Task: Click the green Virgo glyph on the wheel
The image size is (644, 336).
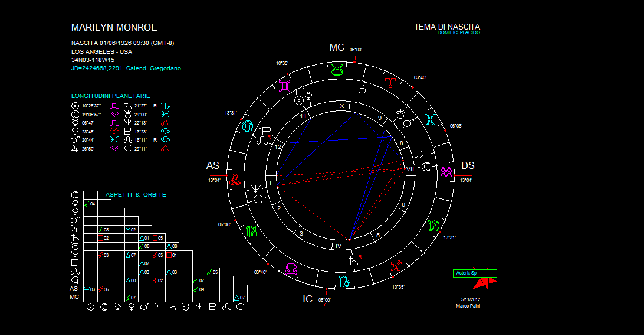Action: click(251, 231)
